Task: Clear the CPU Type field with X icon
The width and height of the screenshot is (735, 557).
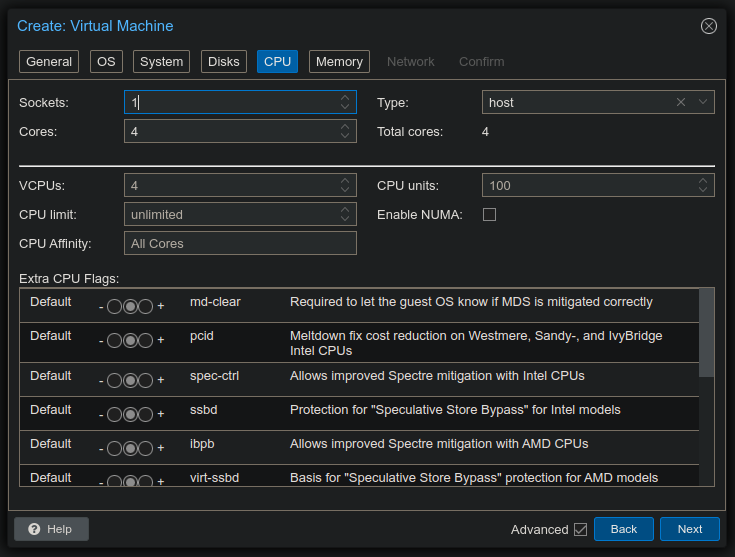Action: (x=681, y=102)
